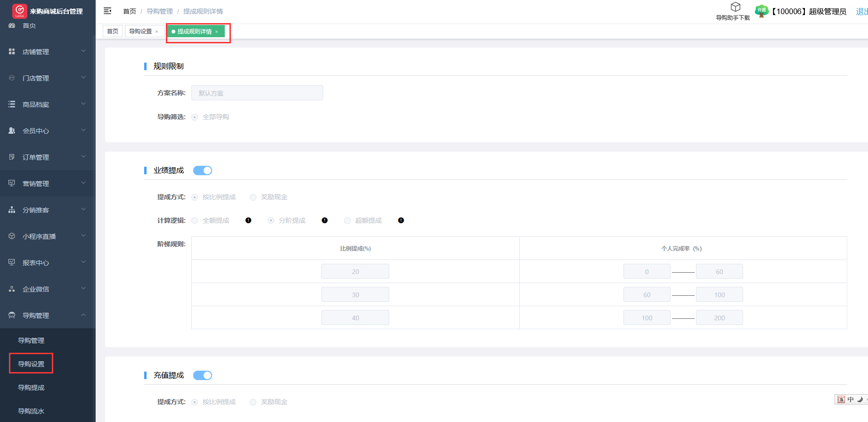Click the 方案名称 input field
Image resolution: width=868 pixels, height=422 pixels.
257,93
